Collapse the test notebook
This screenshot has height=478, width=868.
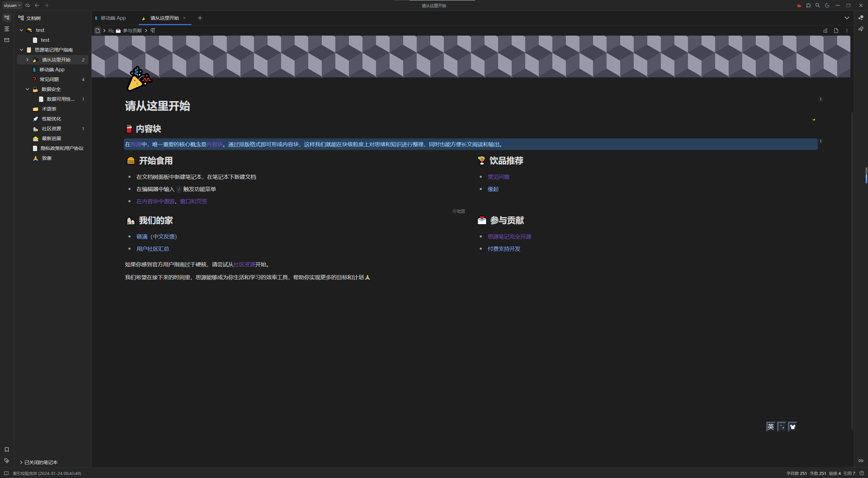(21, 30)
